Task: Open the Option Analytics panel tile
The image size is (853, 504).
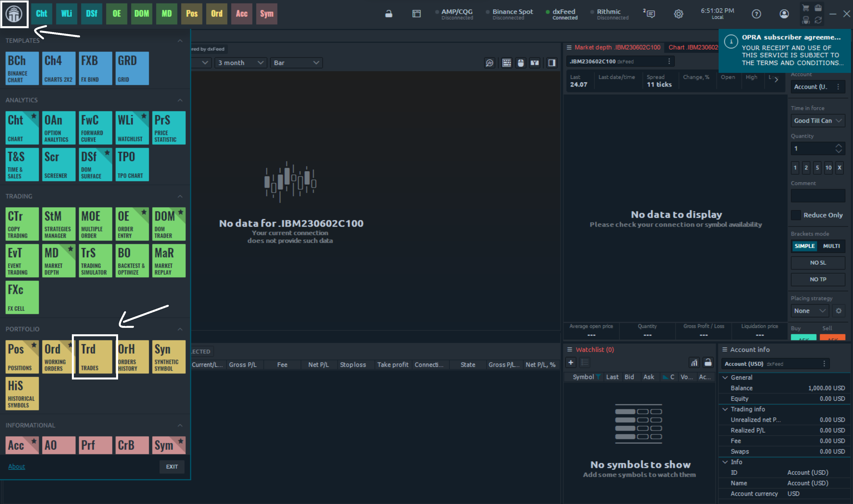Action: tap(58, 128)
